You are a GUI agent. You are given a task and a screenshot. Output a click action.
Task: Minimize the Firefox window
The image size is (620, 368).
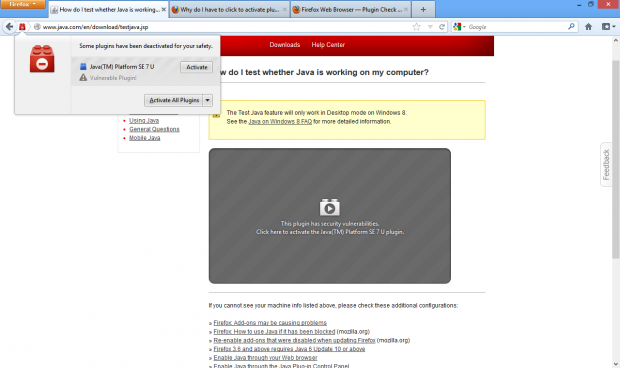click(579, 5)
